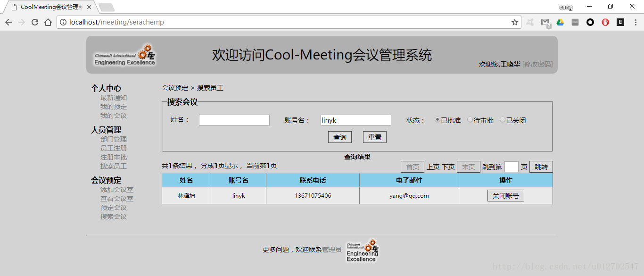Click the 姓名 text input field
This screenshot has height=276, width=644.
point(234,120)
